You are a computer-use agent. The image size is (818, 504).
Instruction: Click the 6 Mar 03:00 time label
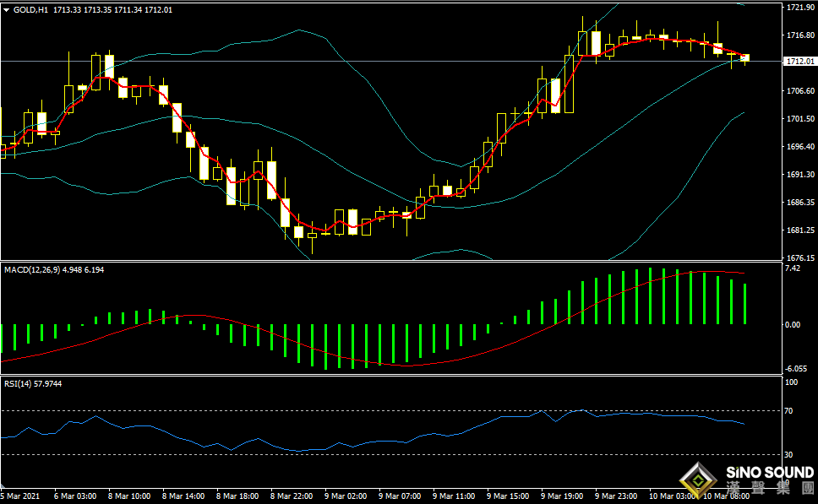pyautogui.click(x=77, y=496)
